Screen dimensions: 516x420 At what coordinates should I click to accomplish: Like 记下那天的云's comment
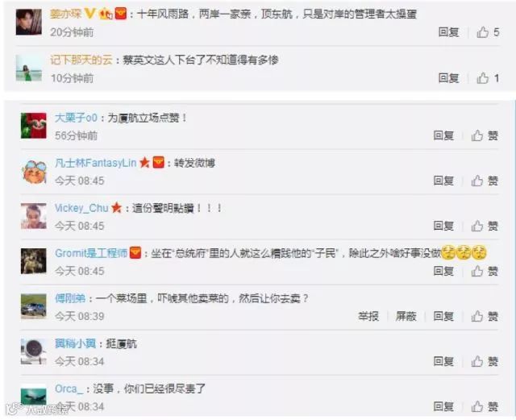coord(488,78)
